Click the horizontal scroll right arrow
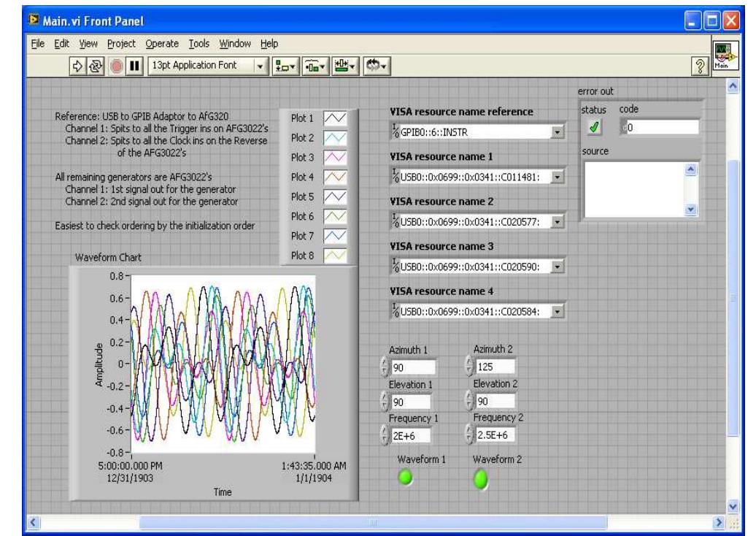The height and width of the screenshot is (536, 756). click(719, 523)
